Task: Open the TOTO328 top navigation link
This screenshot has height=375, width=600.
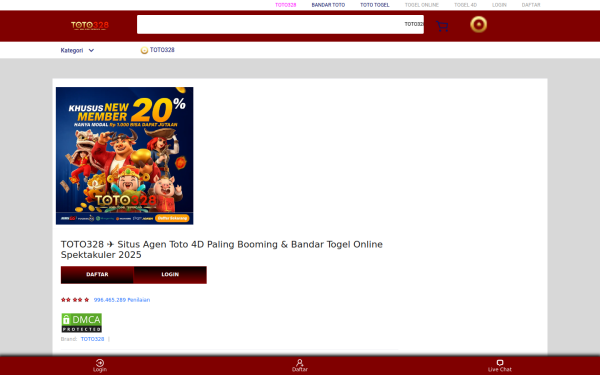Action: pos(285,5)
